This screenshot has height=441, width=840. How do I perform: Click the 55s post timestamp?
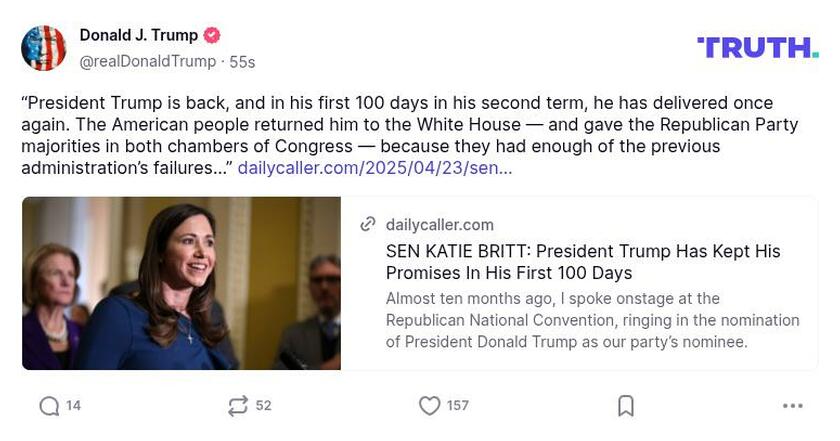(x=242, y=61)
